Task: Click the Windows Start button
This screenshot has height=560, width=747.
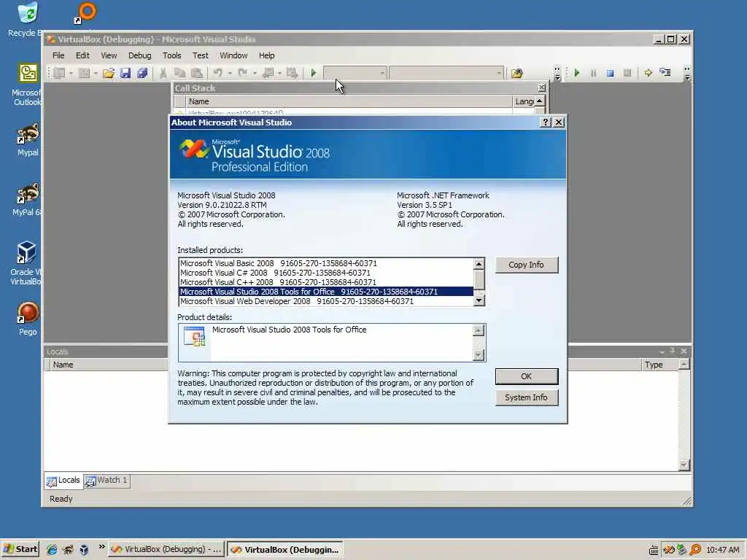Action: 20,549
